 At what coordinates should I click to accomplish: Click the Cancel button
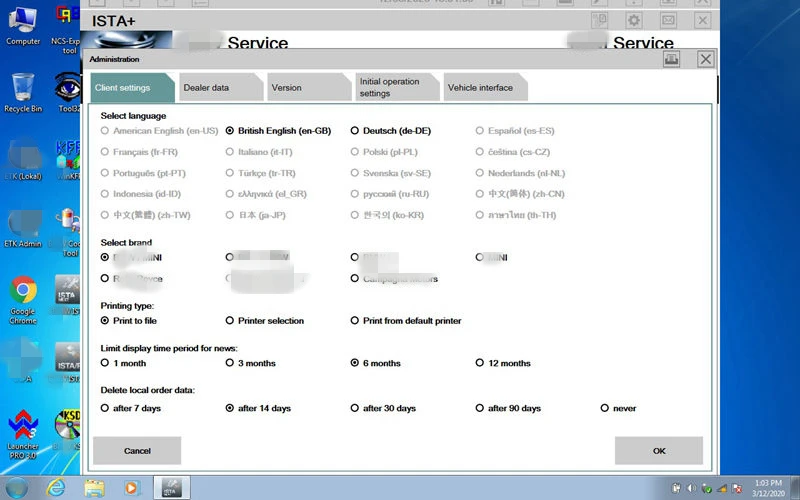[137, 451]
